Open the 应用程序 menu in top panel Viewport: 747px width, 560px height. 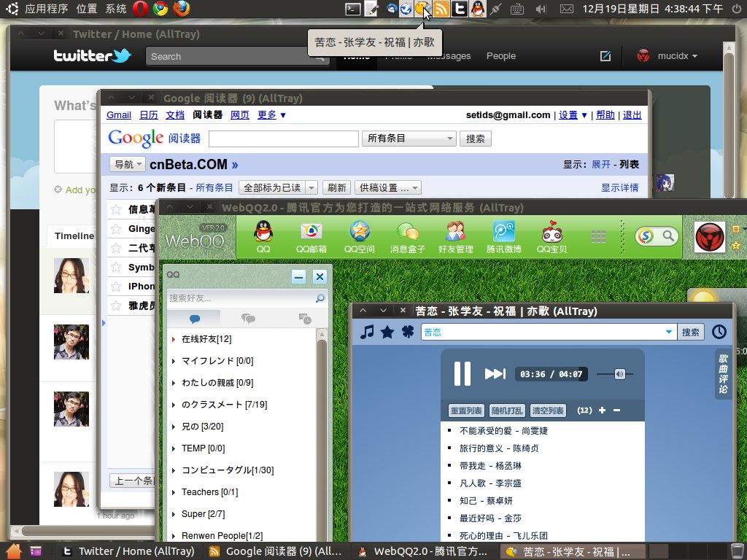pos(47,9)
